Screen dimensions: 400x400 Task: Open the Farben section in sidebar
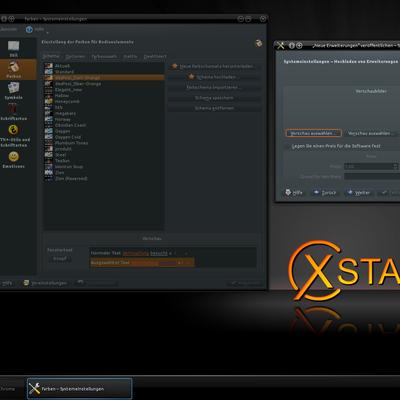tap(17, 69)
